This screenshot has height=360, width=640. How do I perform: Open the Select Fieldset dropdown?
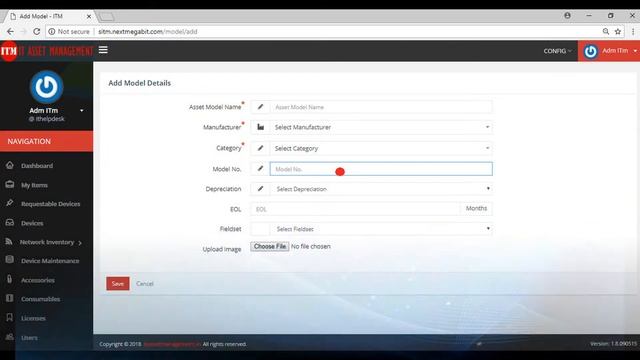coord(381,229)
